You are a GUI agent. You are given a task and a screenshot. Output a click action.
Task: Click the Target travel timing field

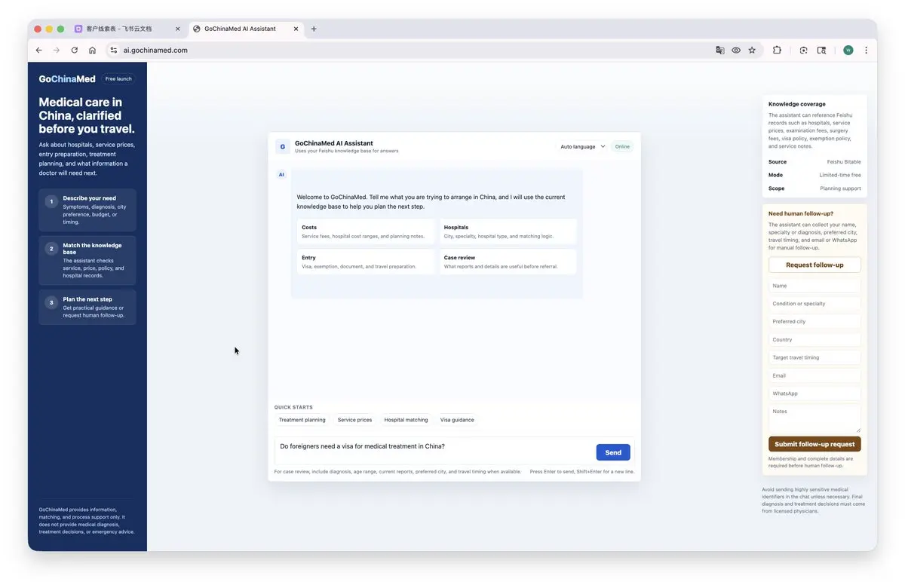click(814, 358)
